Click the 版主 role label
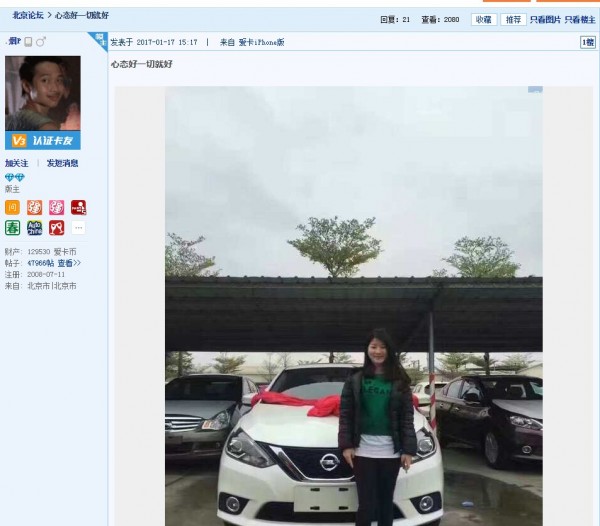Viewport: 600px width, 526px height. (12, 189)
